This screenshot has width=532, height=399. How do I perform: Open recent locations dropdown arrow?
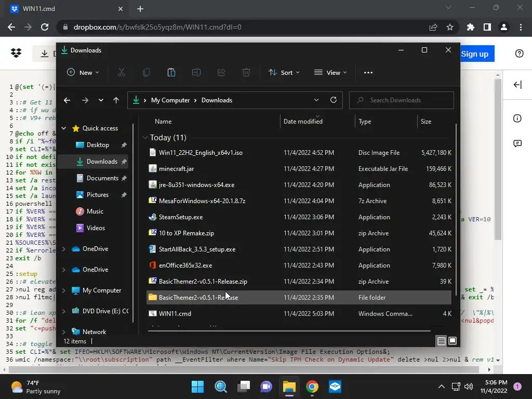coord(101,100)
